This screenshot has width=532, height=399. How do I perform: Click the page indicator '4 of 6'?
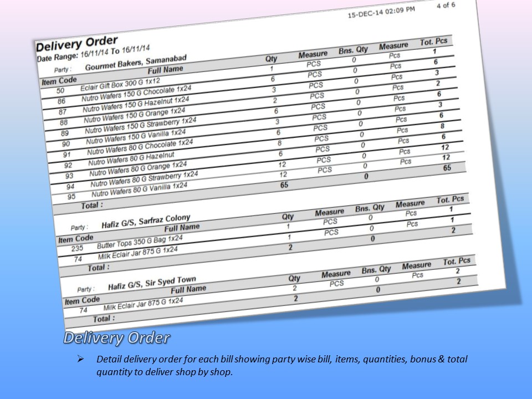click(x=446, y=5)
